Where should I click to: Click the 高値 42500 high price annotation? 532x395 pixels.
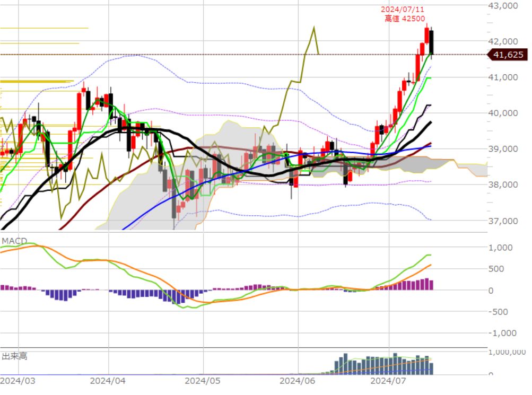click(x=404, y=19)
